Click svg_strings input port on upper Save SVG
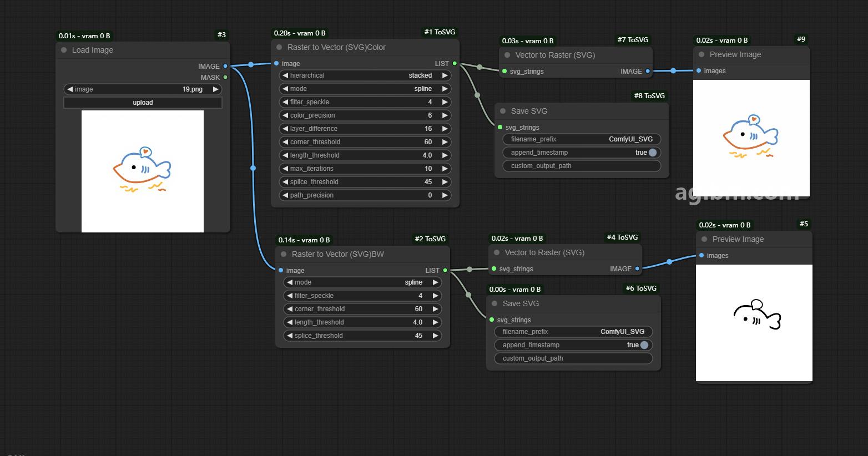This screenshot has width=868, height=456. pos(500,127)
